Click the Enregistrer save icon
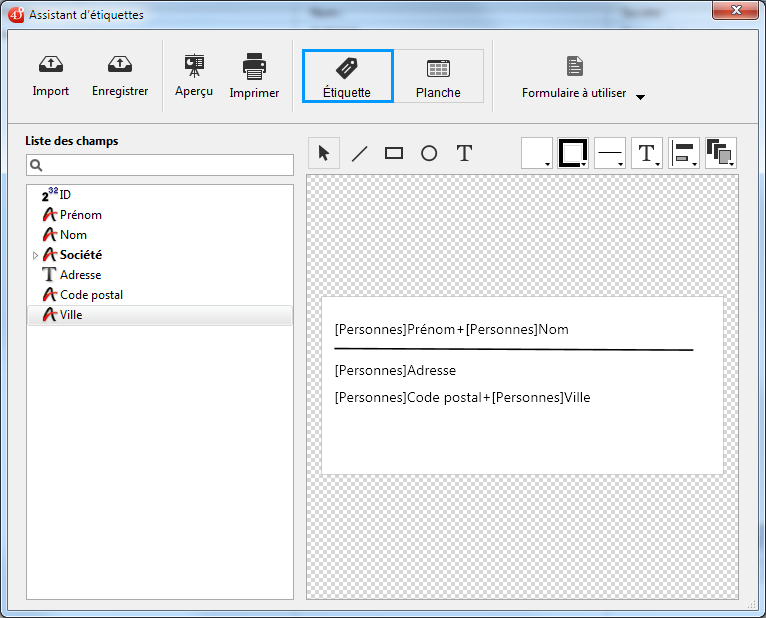Screen dimensions: 766x618 (120, 66)
